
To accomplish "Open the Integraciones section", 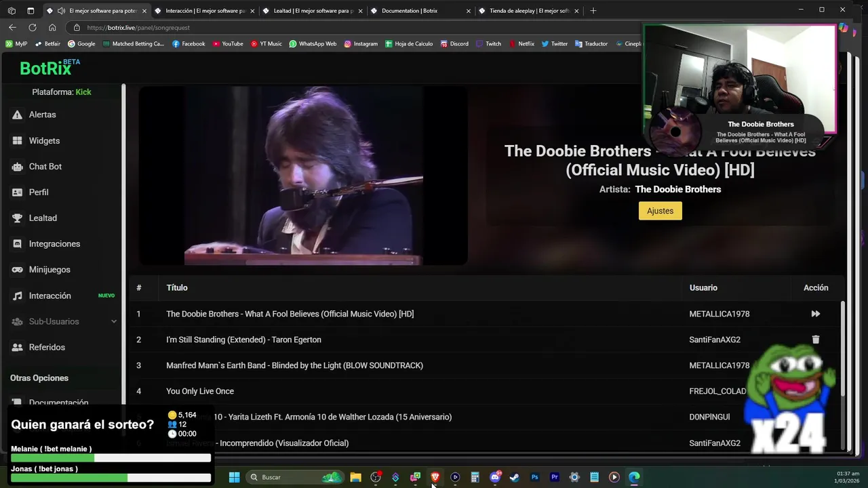I will [54, 243].
